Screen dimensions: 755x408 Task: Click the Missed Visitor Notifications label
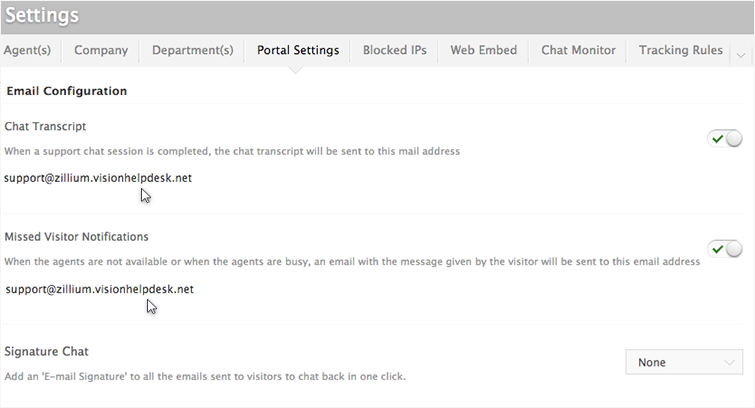(x=77, y=237)
